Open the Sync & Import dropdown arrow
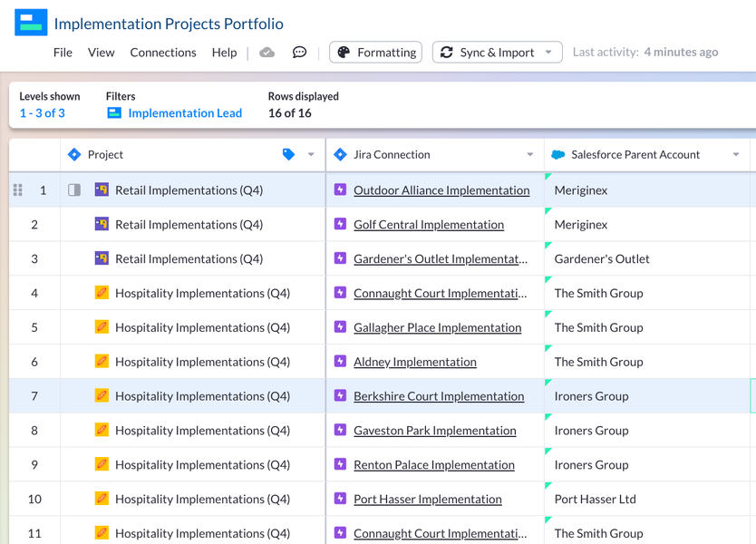756x544 pixels. [548, 52]
